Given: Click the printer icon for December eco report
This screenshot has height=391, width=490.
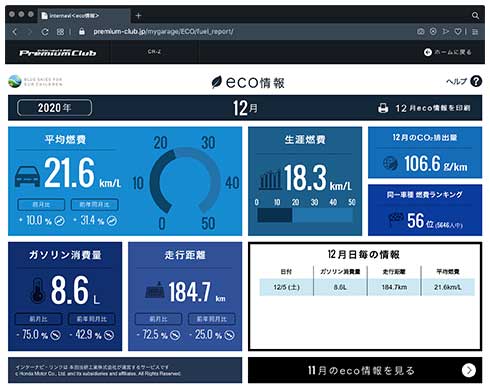Looking at the screenshot, I should [x=383, y=108].
